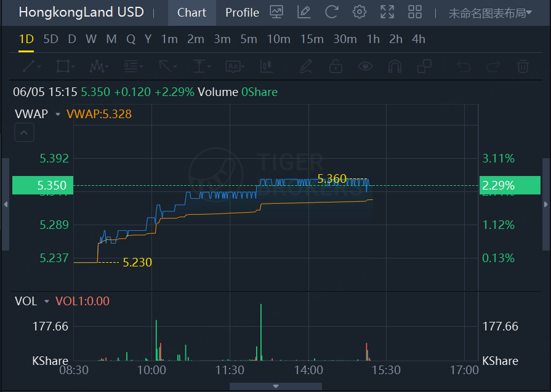The height and width of the screenshot is (392, 551).
Task: Enter fullscreen with the expand arrows icon
Action: 387,12
